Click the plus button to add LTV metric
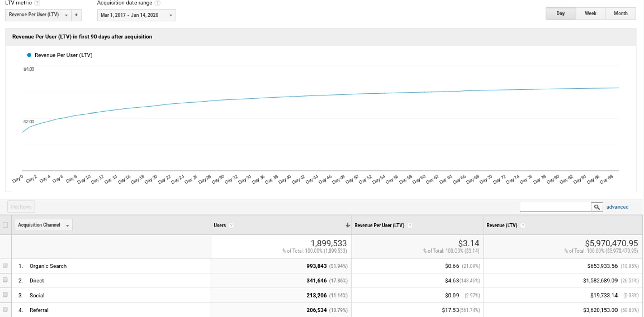This screenshot has height=317, width=644. [76, 15]
